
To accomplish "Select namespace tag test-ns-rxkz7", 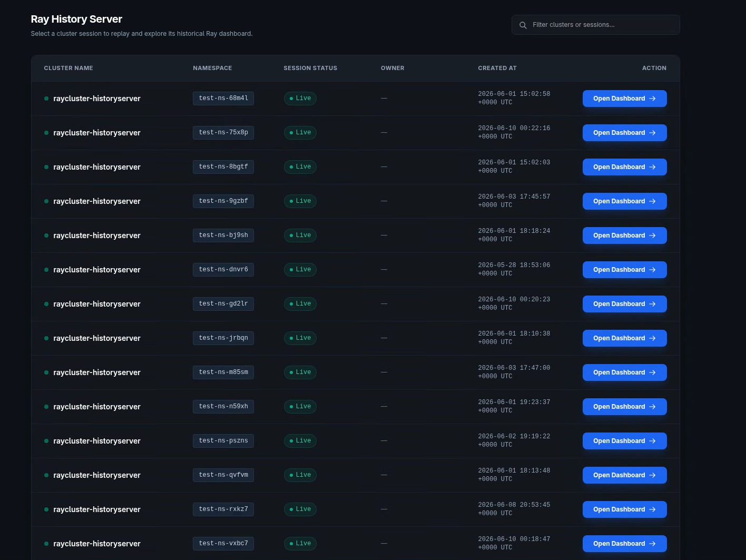I will click(x=223, y=509).
